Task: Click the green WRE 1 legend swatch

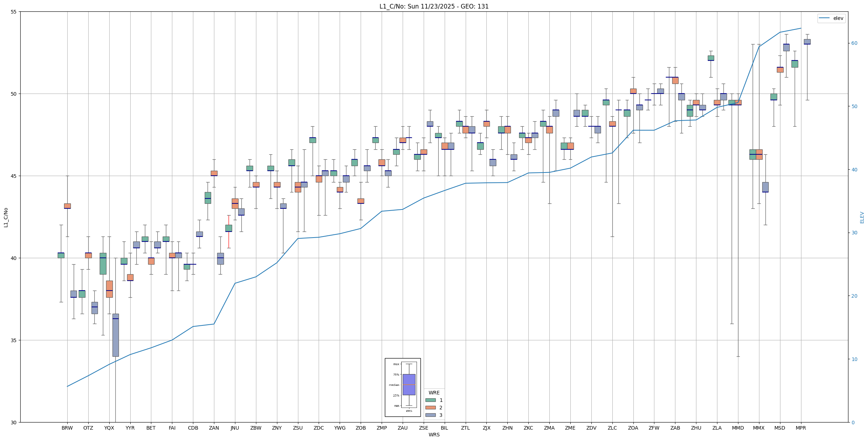Action: [430, 400]
